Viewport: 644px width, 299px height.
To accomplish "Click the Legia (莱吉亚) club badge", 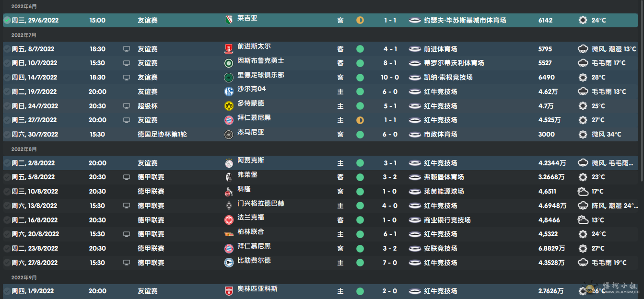I will (228, 20).
